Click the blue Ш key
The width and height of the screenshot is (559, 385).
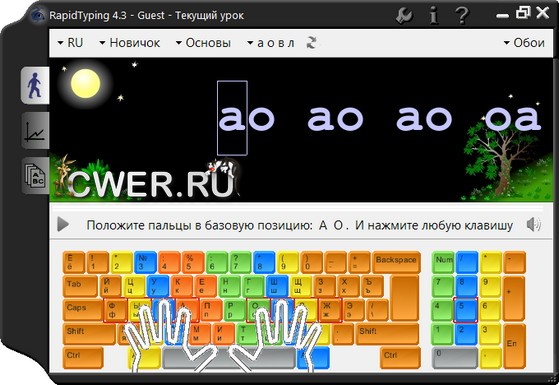click(x=277, y=286)
